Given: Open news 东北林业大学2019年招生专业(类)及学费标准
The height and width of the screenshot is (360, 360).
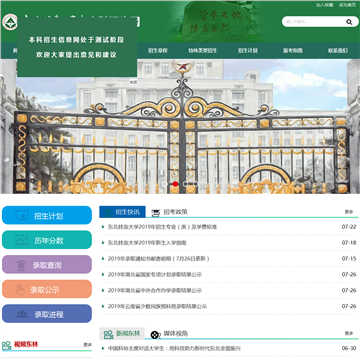Looking at the screenshot, I should (162, 227).
